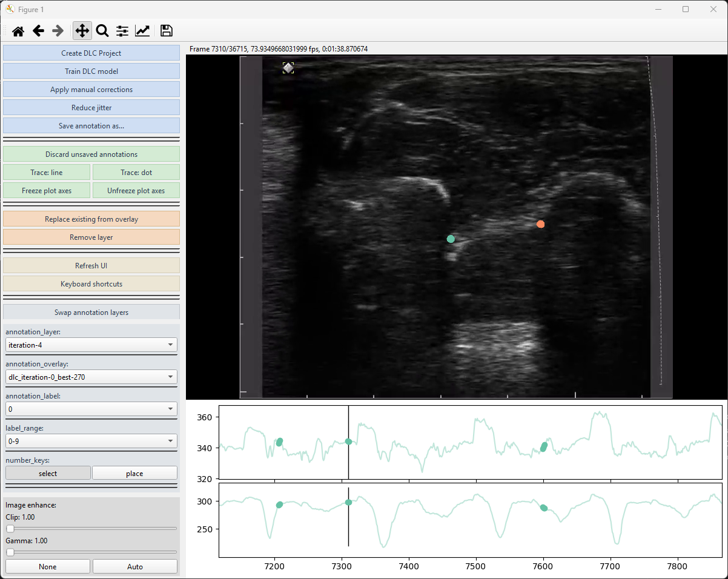Set image enhance to Auto
The image size is (728, 579).
[135, 566]
